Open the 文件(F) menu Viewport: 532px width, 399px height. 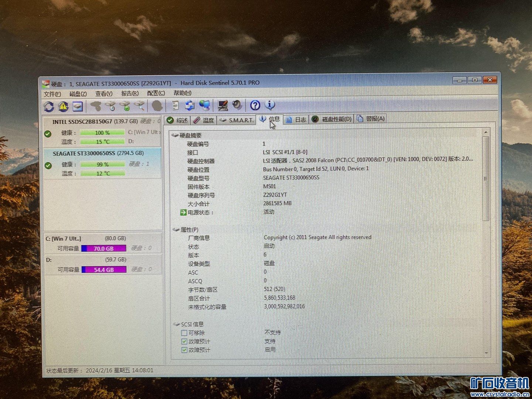pyautogui.click(x=52, y=94)
